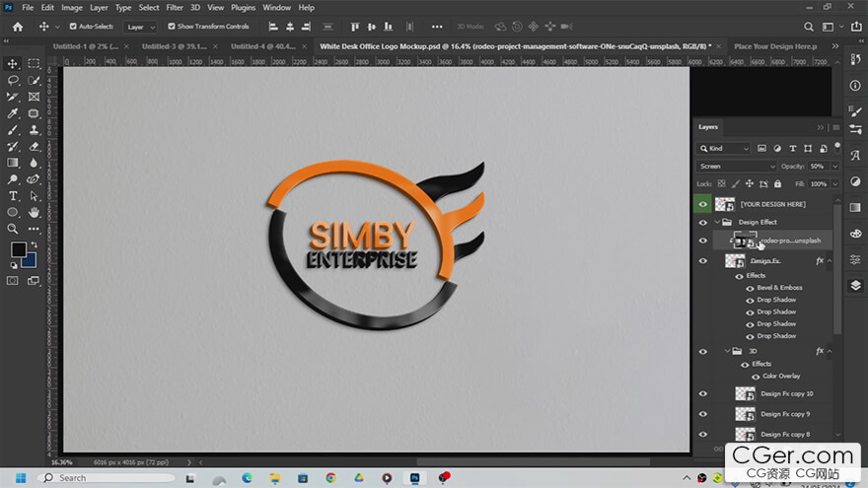The height and width of the screenshot is (488, 868).
Task: Select the Dodge tool
Action: point(12,179)
